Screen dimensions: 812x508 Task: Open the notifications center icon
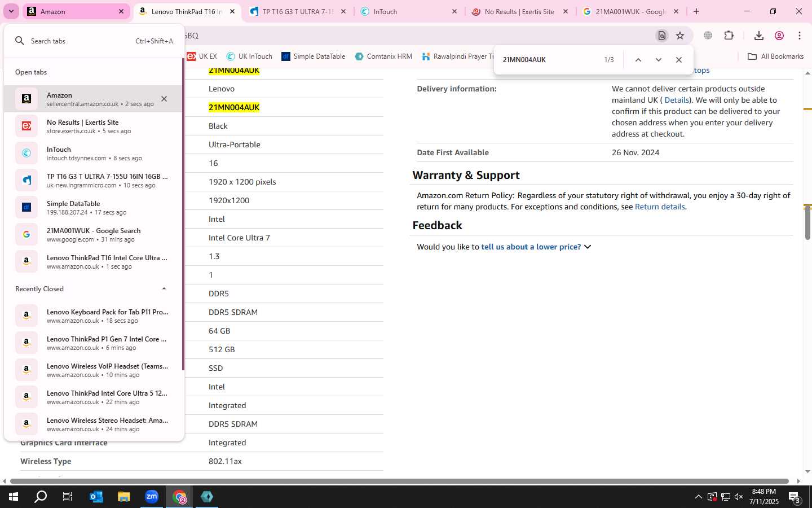click(x=795, y=498)
